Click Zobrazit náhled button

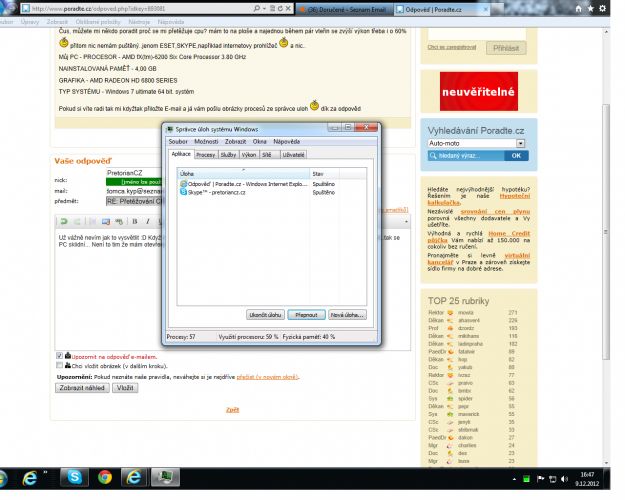coord(82,388)
